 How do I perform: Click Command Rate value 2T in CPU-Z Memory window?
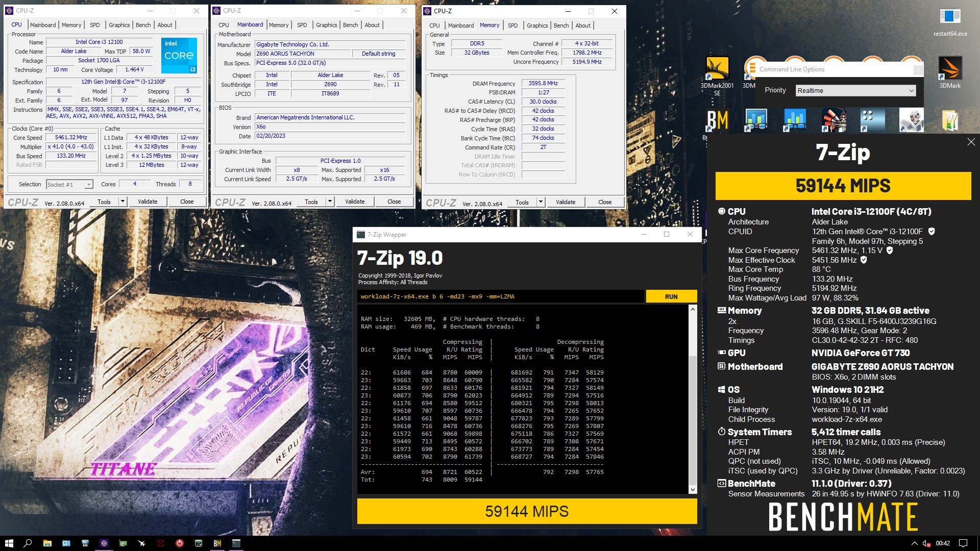543,147
